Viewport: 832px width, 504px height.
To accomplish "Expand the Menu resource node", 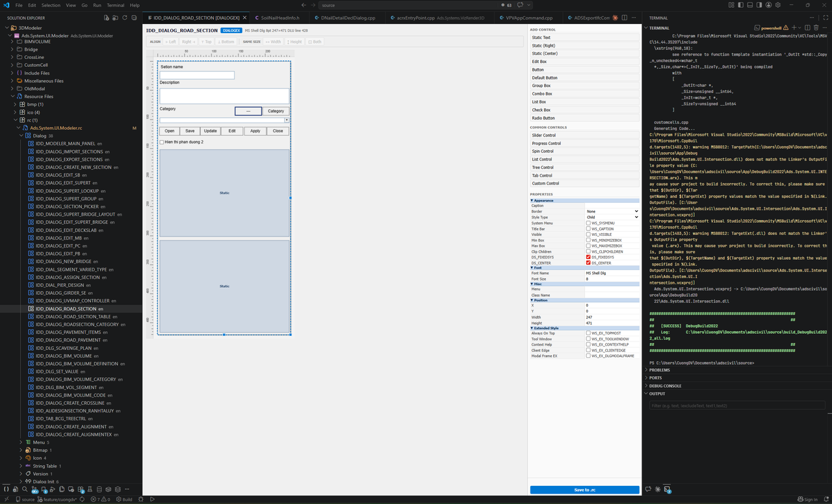I will 21,442.
